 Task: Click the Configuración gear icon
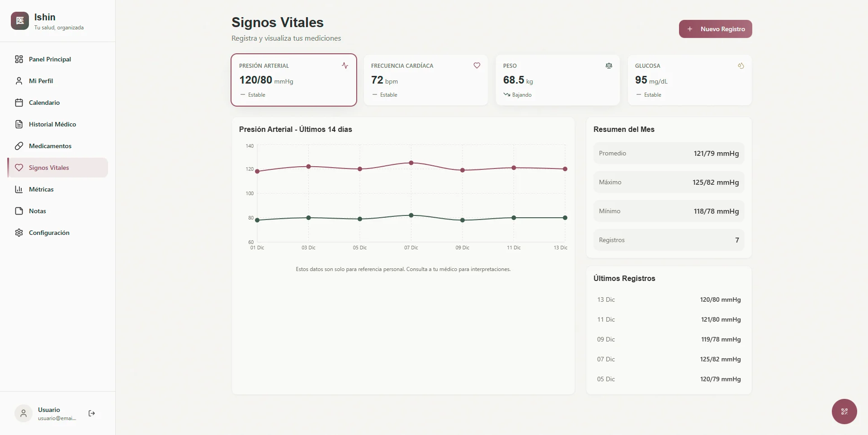pos(19,233)
